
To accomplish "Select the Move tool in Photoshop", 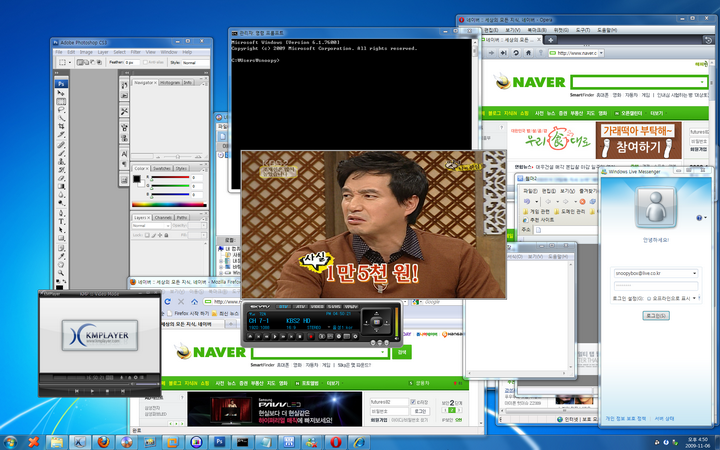I will (61, 93).
